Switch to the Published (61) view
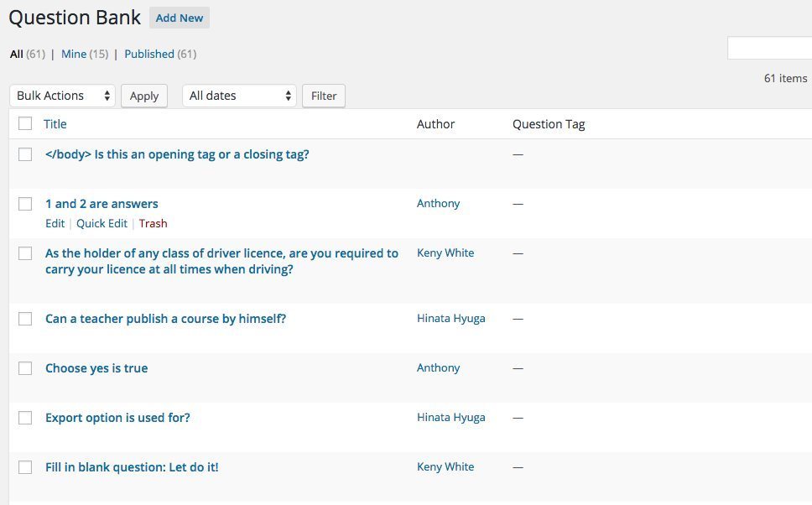 [160, 54]
